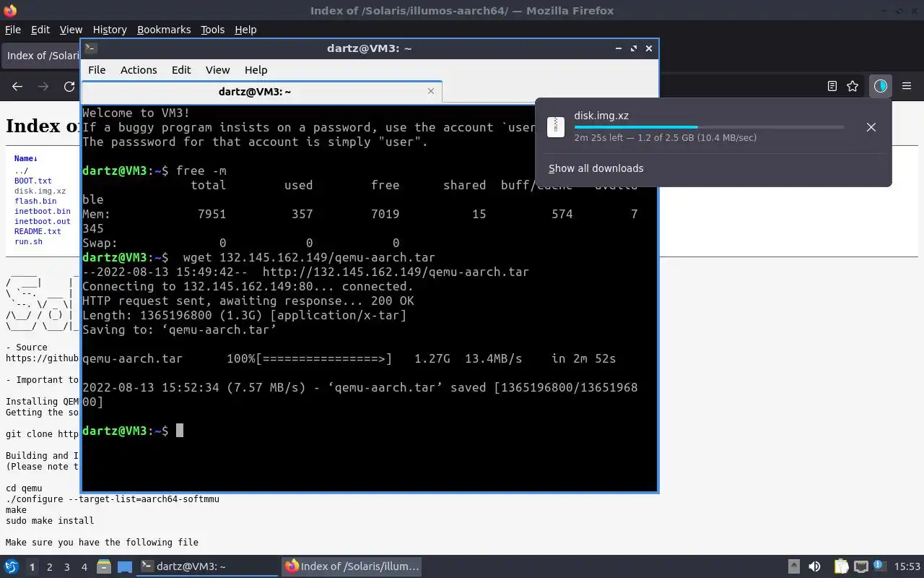Image resolution: width=924 pixels, height=578 pixels.
Task: Open the LXQt application menu
Action: 11,566
